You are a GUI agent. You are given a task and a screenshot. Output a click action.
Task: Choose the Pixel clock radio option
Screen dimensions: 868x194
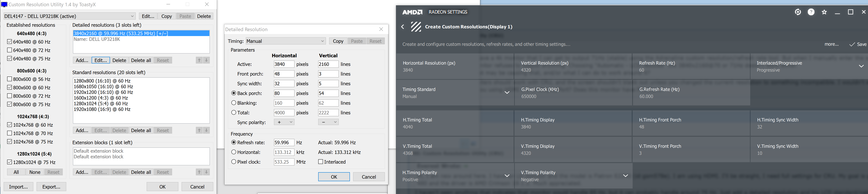click(x=234, y=162)
